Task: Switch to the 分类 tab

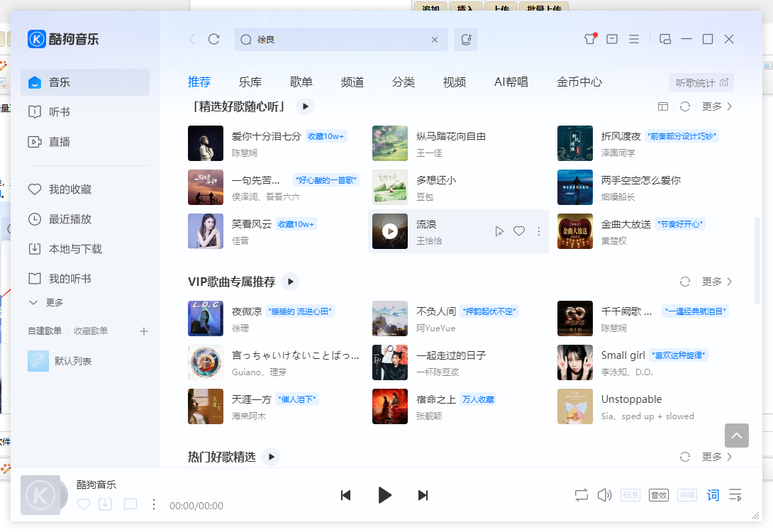Action: [404, 82]
